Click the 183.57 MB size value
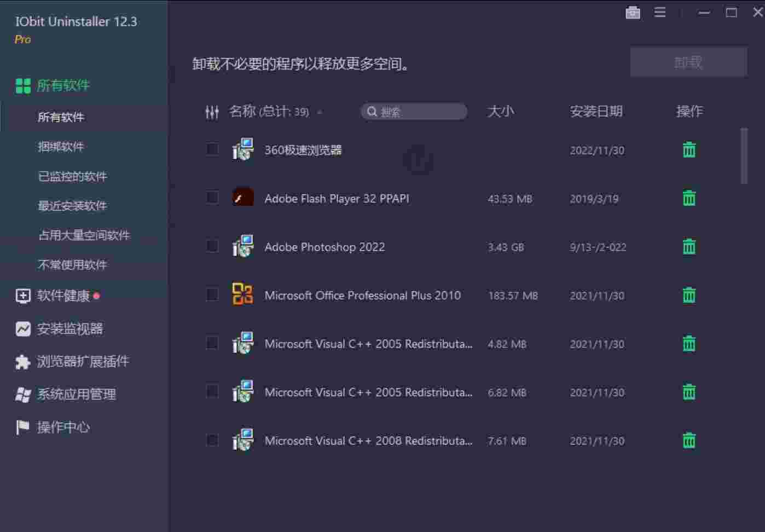Image resolution: width=765 pixels, height=532 pixels. (x=513, y=296)
